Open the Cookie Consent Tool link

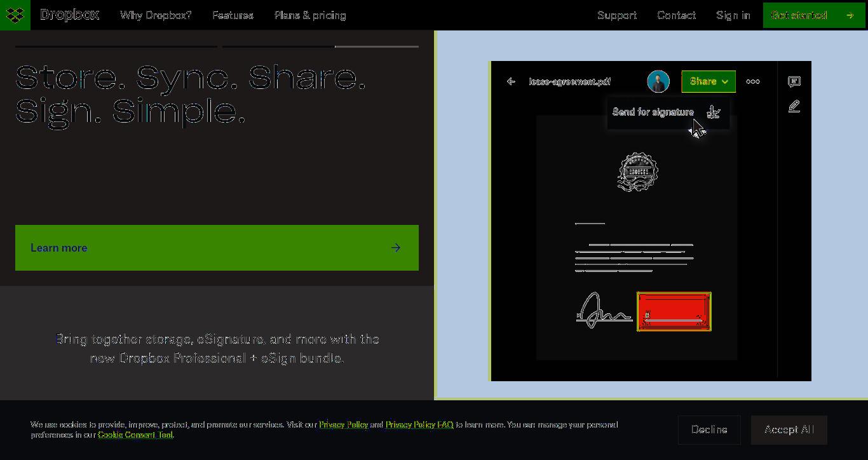[135, 435]
